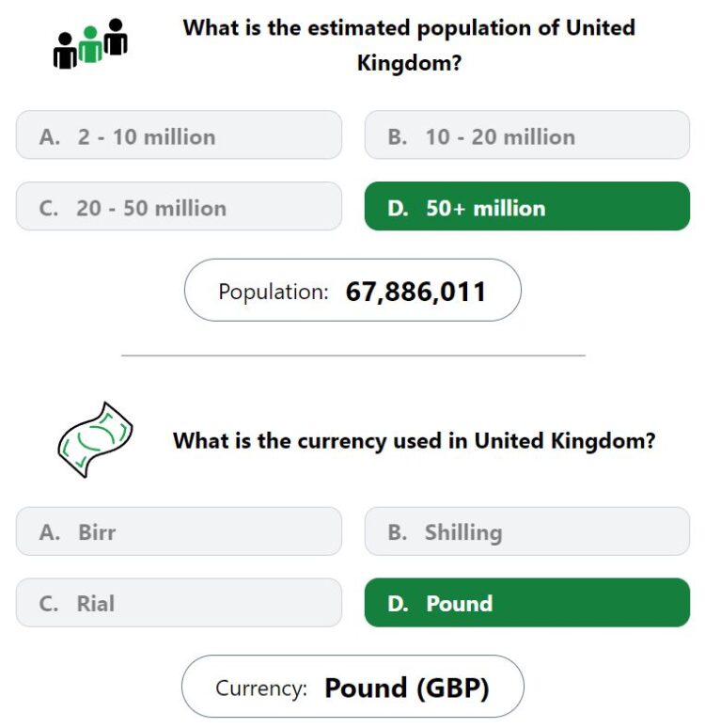Select answer B. 10 - 20 million
Screen dimensions: 705x728
tap(527, 135)
